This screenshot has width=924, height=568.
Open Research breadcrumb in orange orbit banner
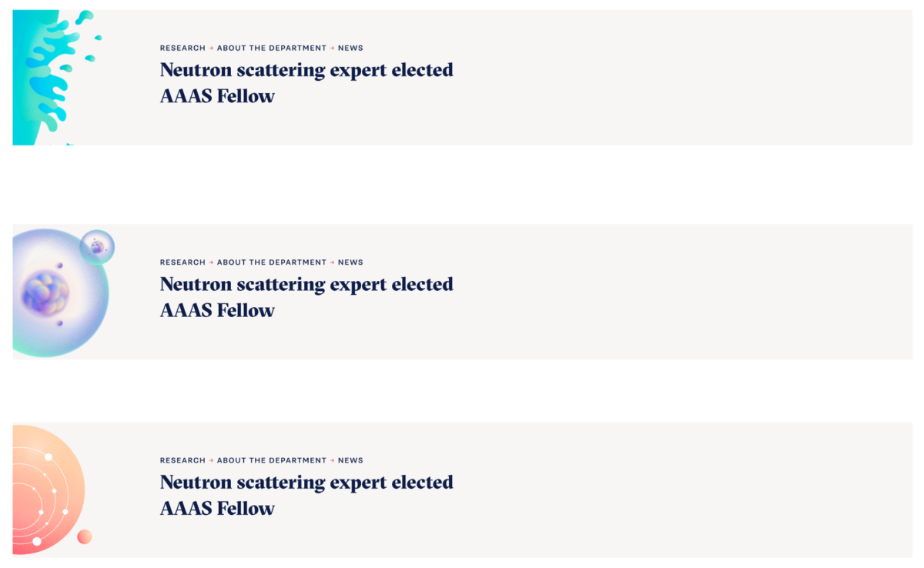(x=182, y=460)
